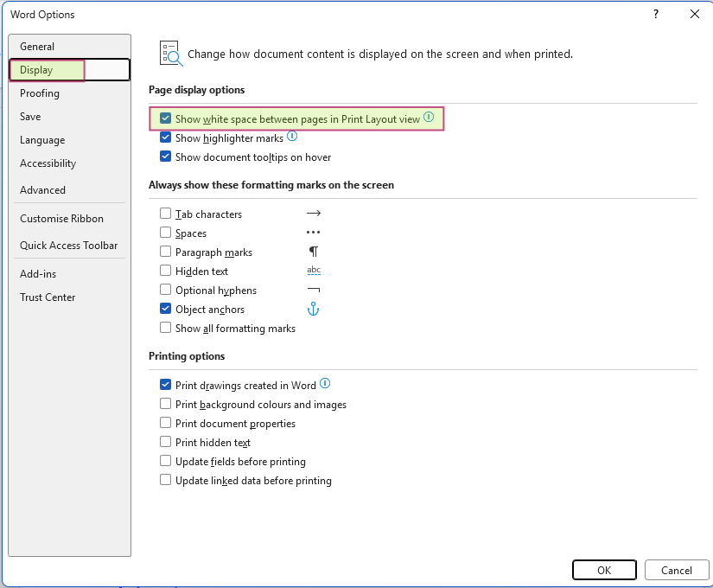Toggle Show document tooltips on hover
Image resolution: width=713 pixels, height=588 pixels.
[166, 157]
